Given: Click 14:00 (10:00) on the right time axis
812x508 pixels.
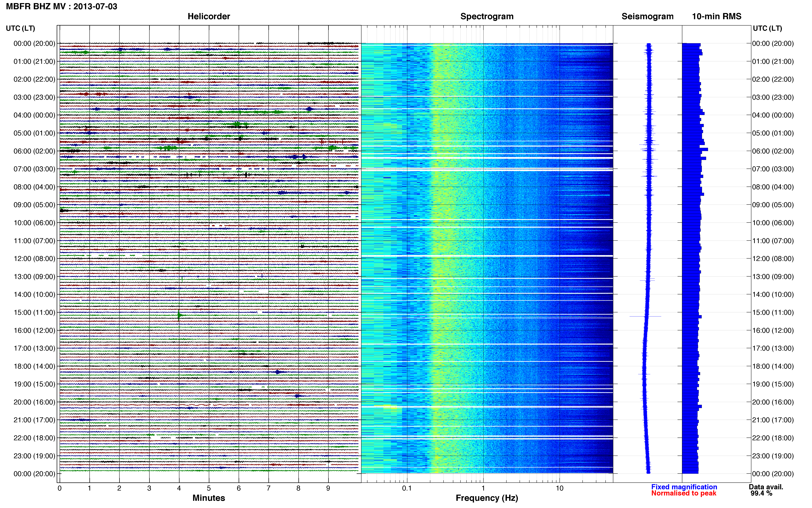Looking at the screenshot, I should click(773, 295).
